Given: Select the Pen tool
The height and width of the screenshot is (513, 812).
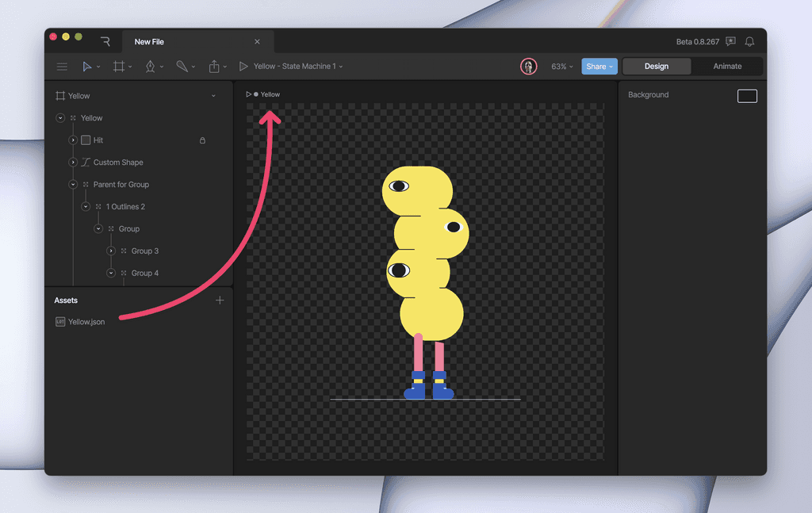Looking at the screenshot, I should [151, 67].
